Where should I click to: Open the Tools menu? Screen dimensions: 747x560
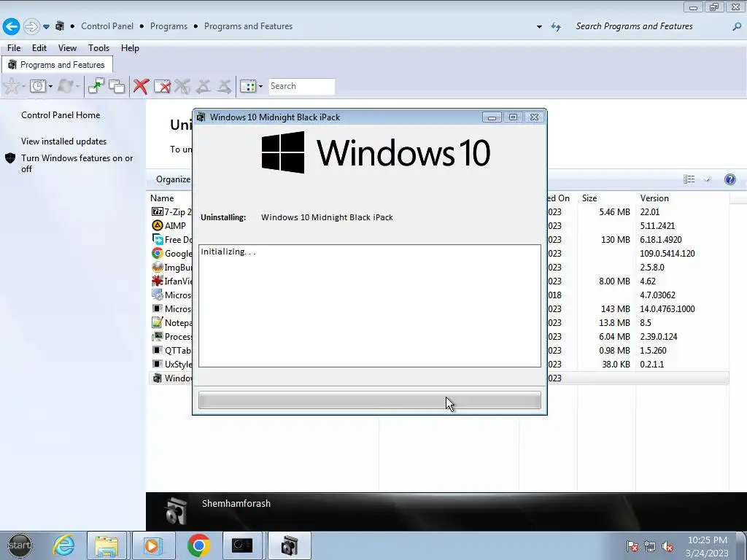(x=98, y=48)
